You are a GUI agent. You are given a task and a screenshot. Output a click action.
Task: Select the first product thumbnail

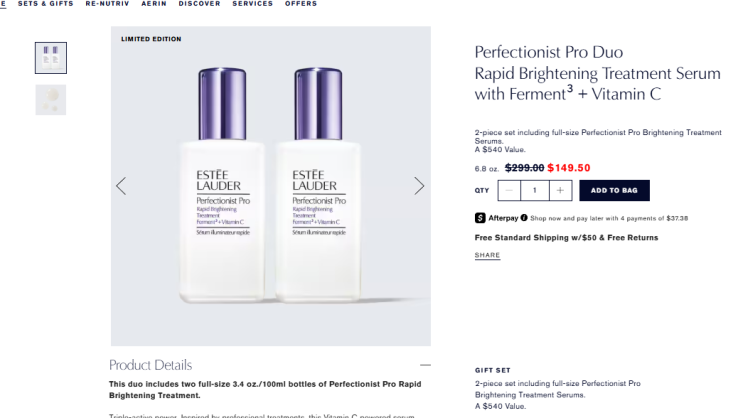[x=51, y=58]
